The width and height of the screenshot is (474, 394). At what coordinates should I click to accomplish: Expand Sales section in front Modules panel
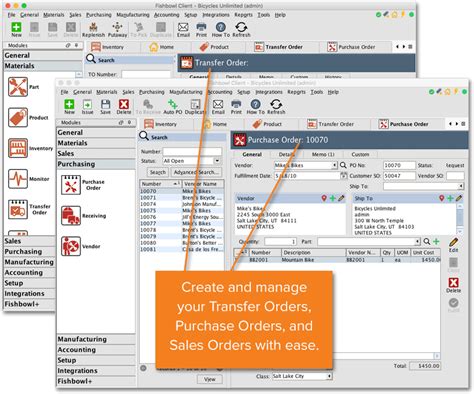tap(96, 153)
